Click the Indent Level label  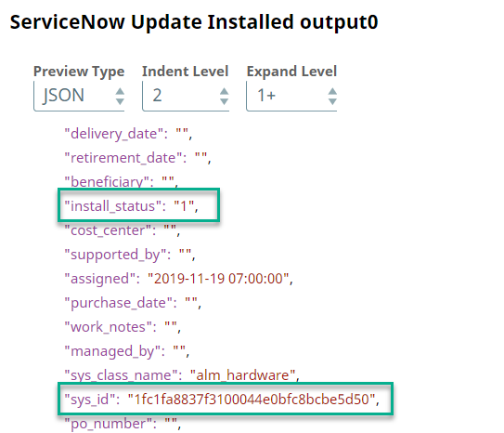click(x=185, y=72)
